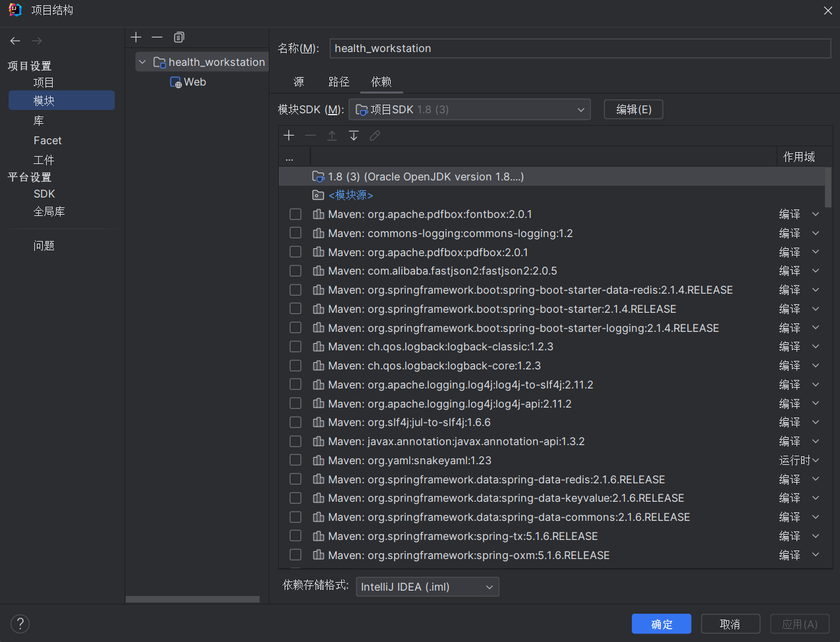The width and height of the screenshot is (840, 642).
Task: Copy the selected module icon
Action: 179,38
